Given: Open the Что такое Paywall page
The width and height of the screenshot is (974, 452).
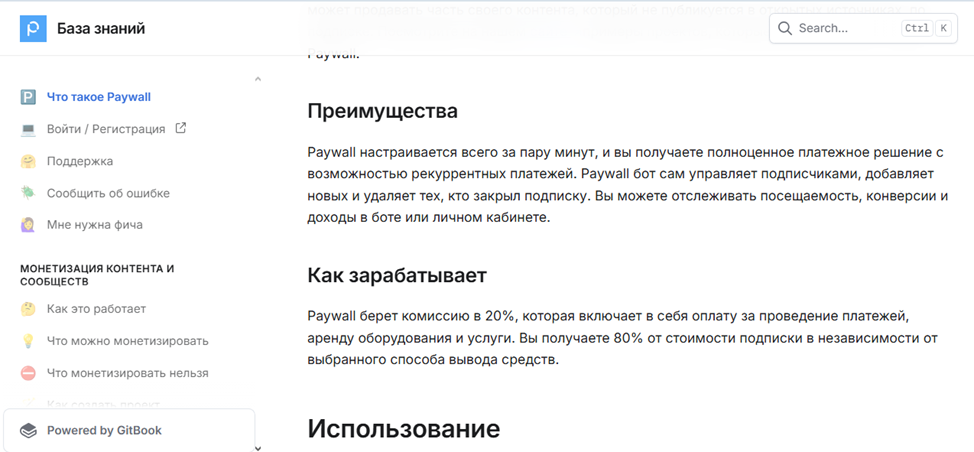Looking at the screenshot, I should 99,97.
